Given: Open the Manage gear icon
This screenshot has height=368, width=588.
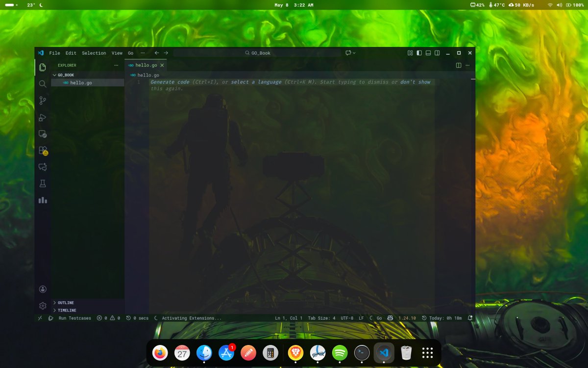Looking at the screenshot, I should pyautogui.click(x=43, y=306).
